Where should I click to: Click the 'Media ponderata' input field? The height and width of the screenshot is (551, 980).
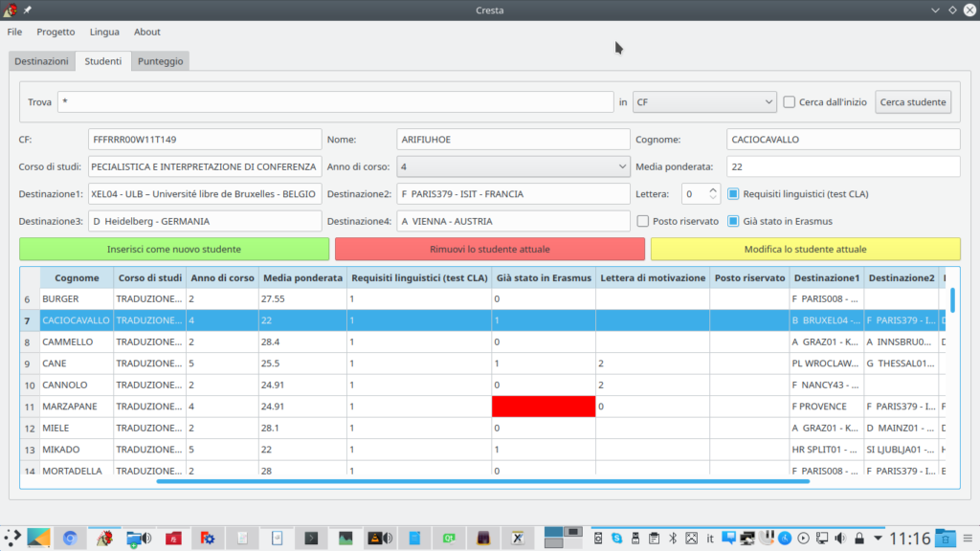pos(843,166)
